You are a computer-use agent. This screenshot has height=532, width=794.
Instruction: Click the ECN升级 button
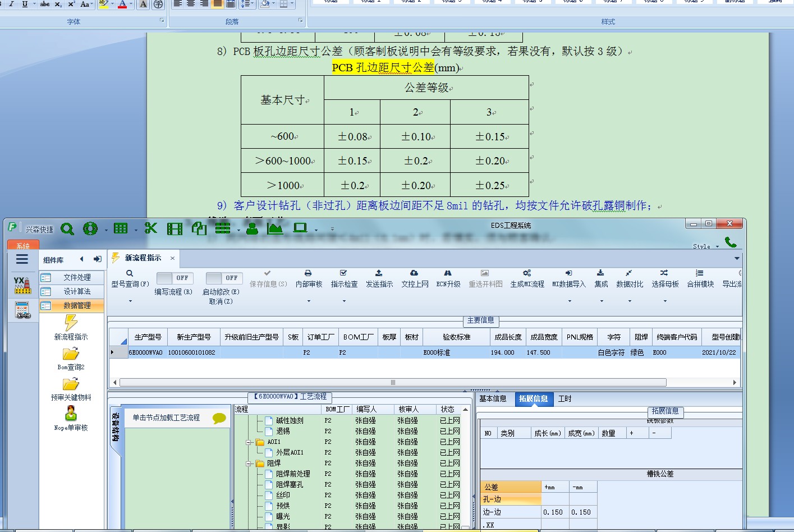pos(448,279)
